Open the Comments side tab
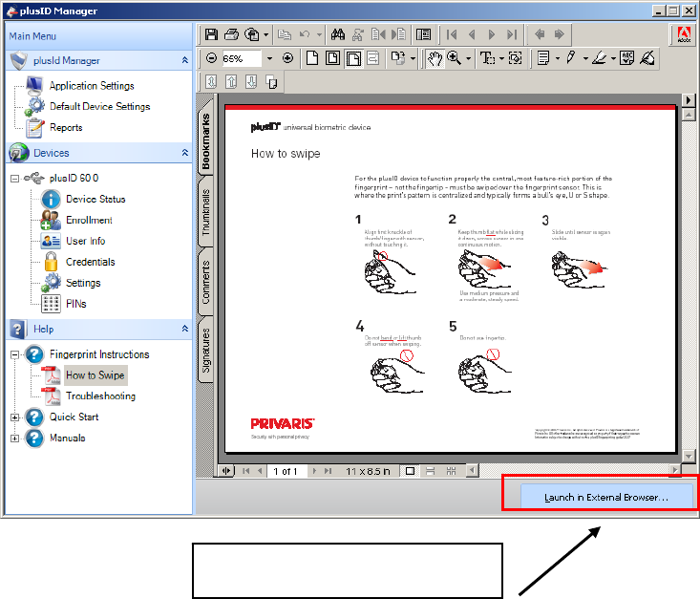 (x=205, y=282)
